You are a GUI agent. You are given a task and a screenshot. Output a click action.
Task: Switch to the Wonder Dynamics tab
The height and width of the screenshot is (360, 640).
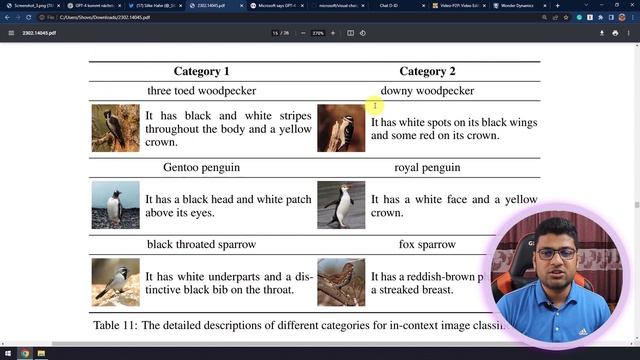[x=519, y=6]
